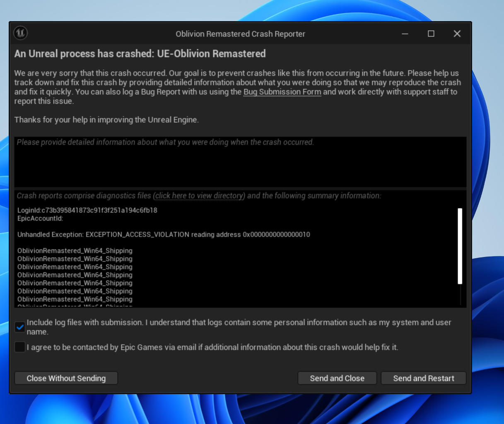The height and width of the screenshot is (424, 504).
Task: Minimize the Crash Reporter window
Action: point(405,34)
